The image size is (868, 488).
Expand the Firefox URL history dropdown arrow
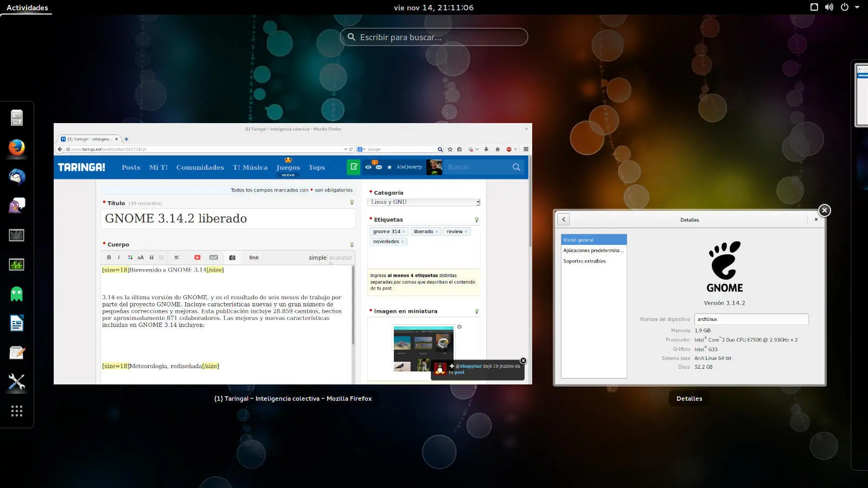(346, 149)
